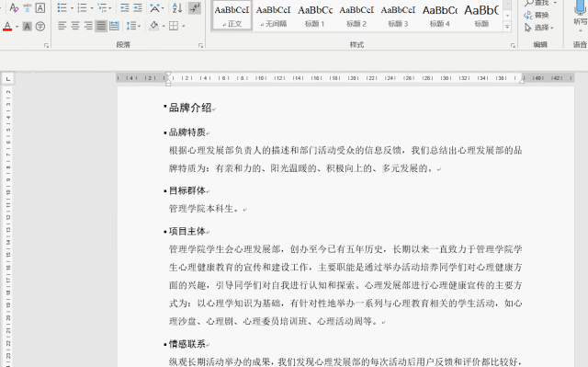Open the Asian Layout dropdown arrow

(x=163, y=8)
